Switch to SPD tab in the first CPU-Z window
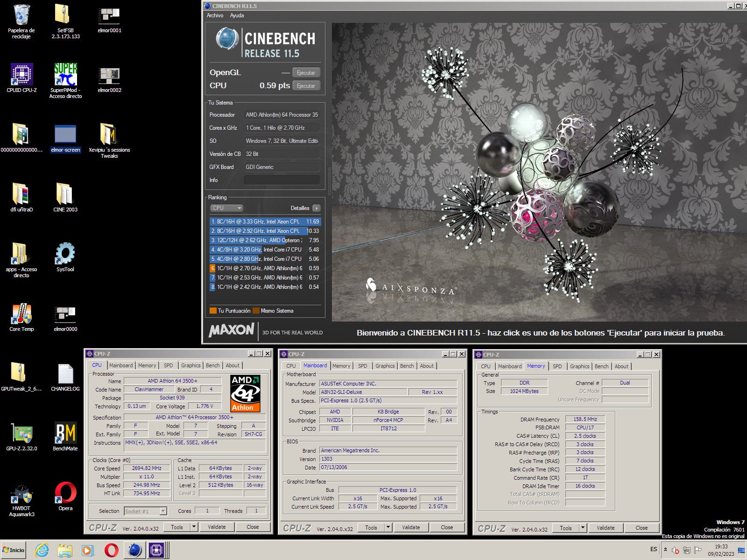This screenshot has width=747, height=560. click(169, 365)
